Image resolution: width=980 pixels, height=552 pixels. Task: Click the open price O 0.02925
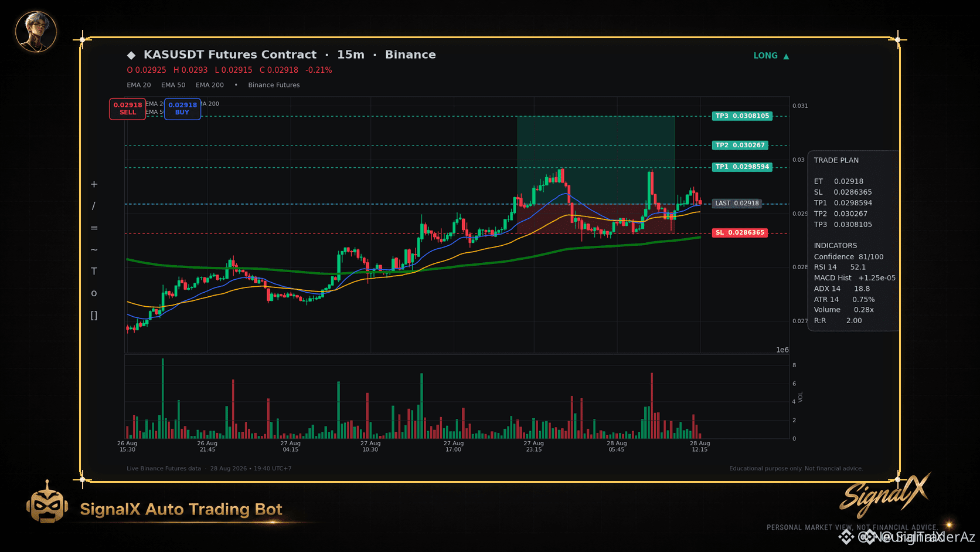tap(147, 70)
